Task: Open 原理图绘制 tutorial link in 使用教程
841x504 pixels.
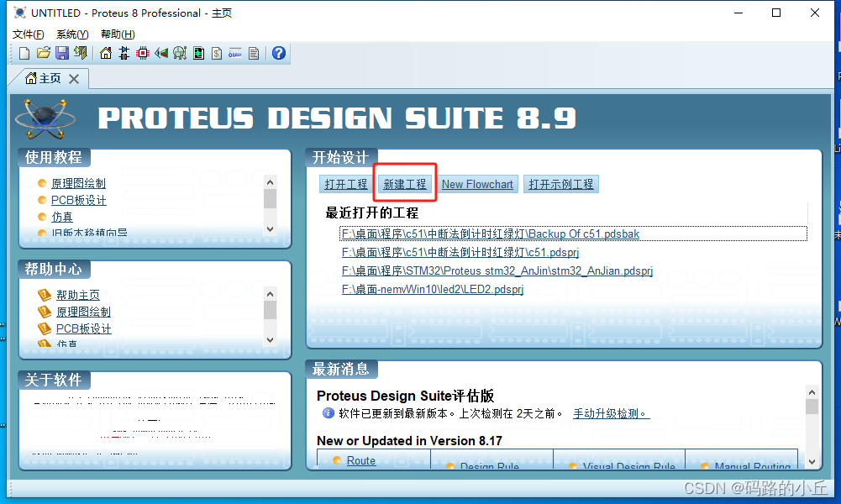Action: point(78,183)
